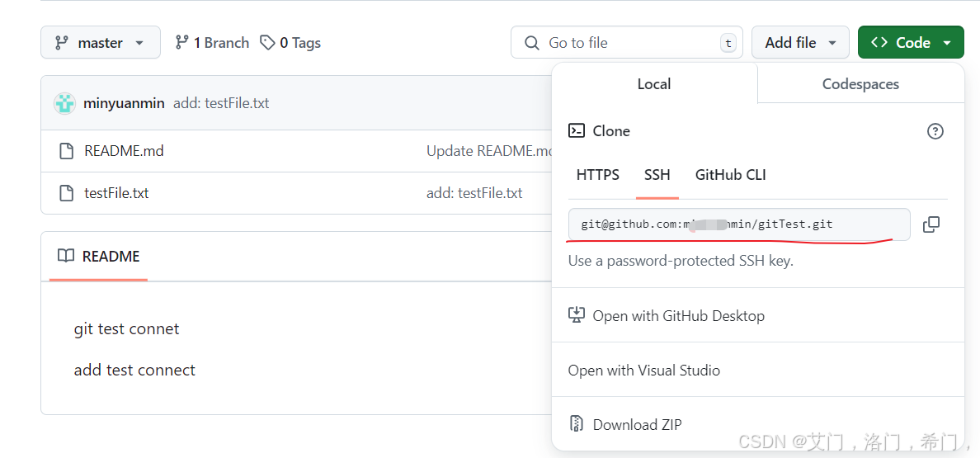Click the file icon beside README.md
The width and height of the screenshot is (980, 458).
[x=66, y=151]
